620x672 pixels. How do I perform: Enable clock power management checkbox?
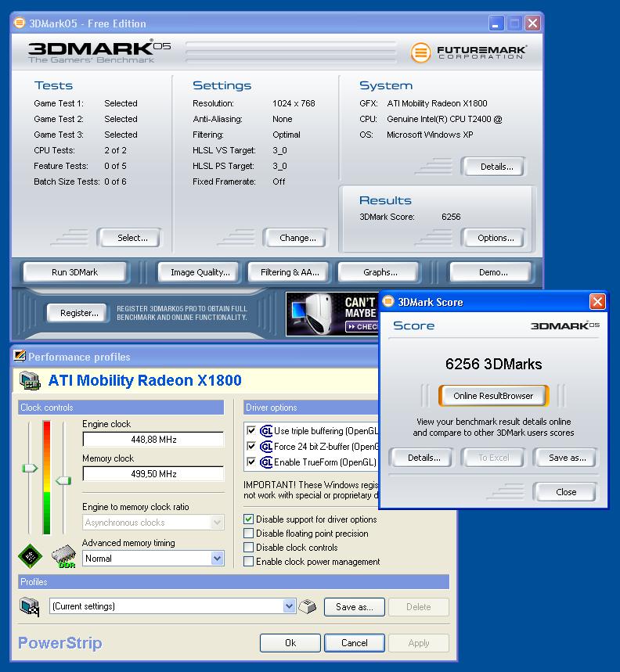(x=248, y=562)
